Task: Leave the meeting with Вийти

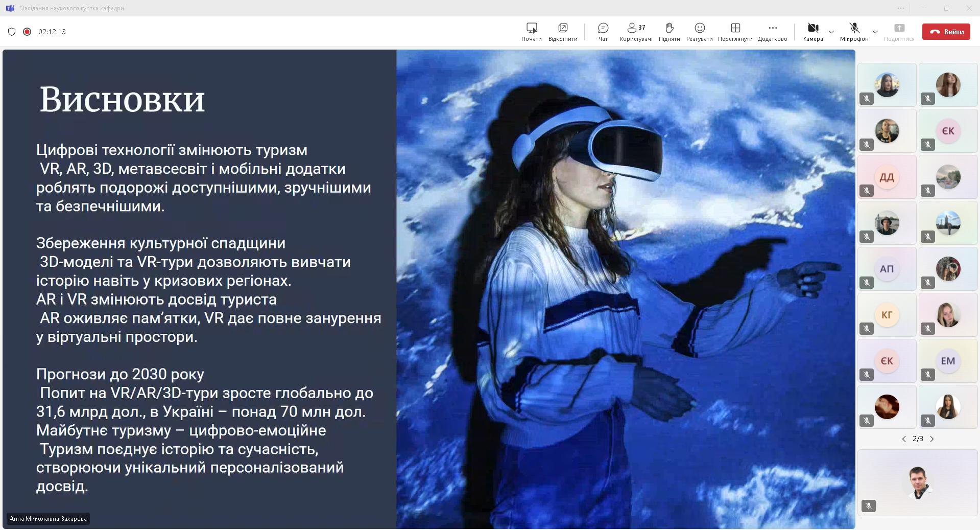Action: tap(946, 32)
